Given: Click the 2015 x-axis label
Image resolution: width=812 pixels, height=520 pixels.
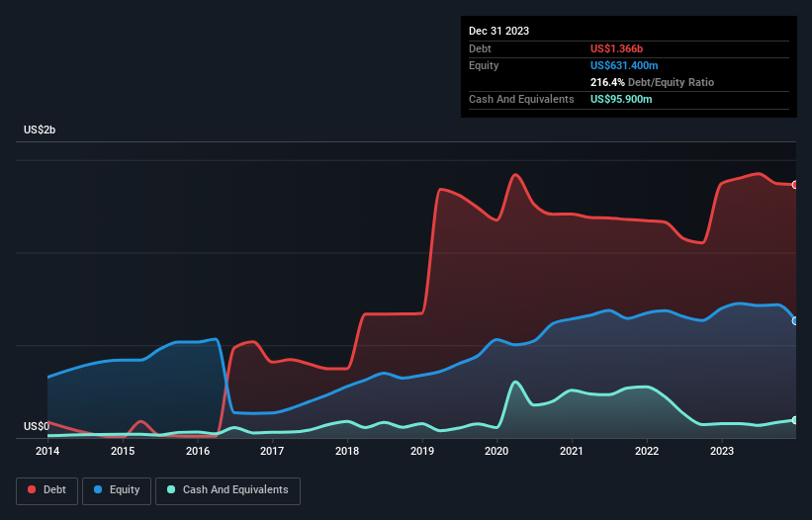Looking at the screenshot, I should tap(123, 451).
